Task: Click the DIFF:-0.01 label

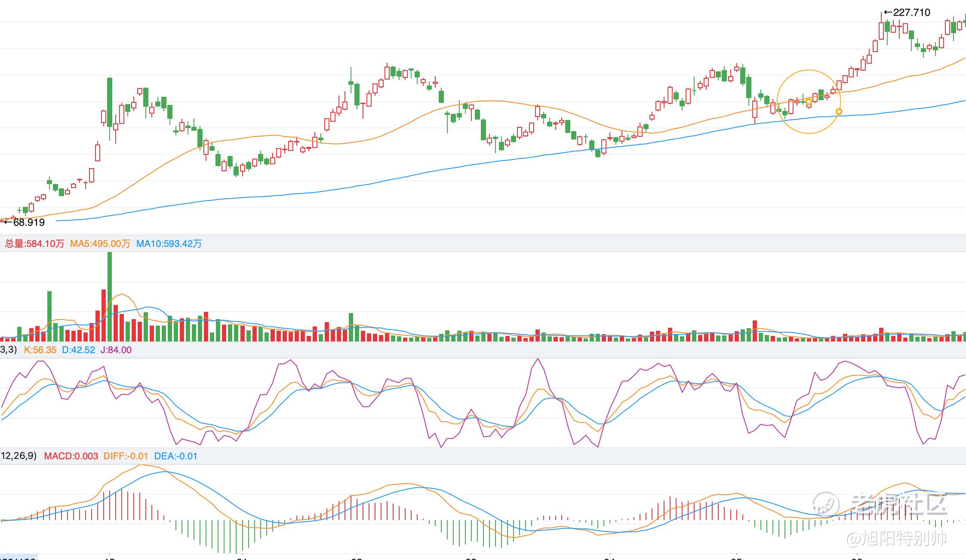Action: coord(126,456)
